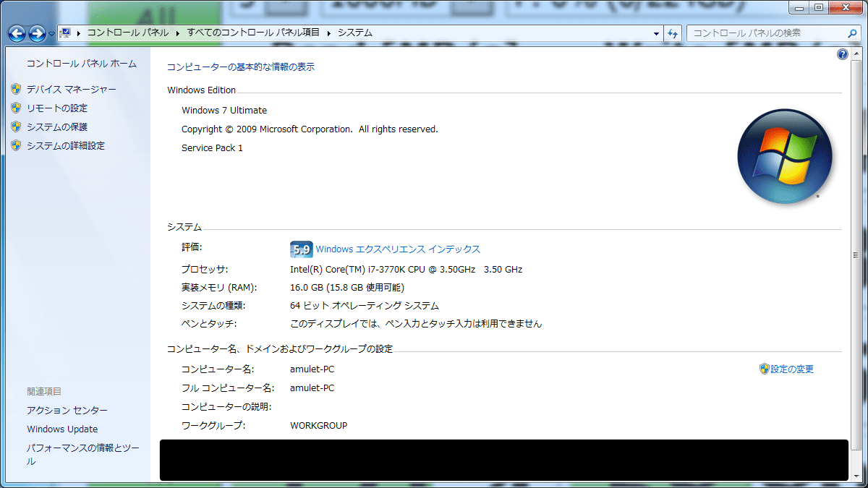The height and width of the screenshot is (488, 868).
Task: Go to コントロール パネル ホーム
Action: tap(82, 64)
